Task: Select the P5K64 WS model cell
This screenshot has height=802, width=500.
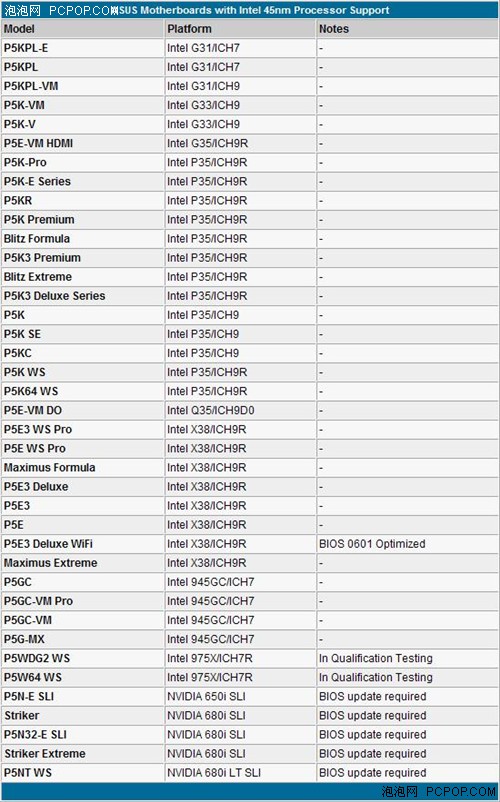Action: [x=83, y=391]
